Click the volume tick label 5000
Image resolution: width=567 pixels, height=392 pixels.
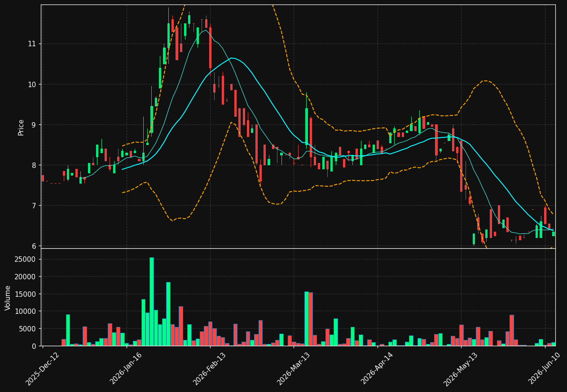click(28, 329)
